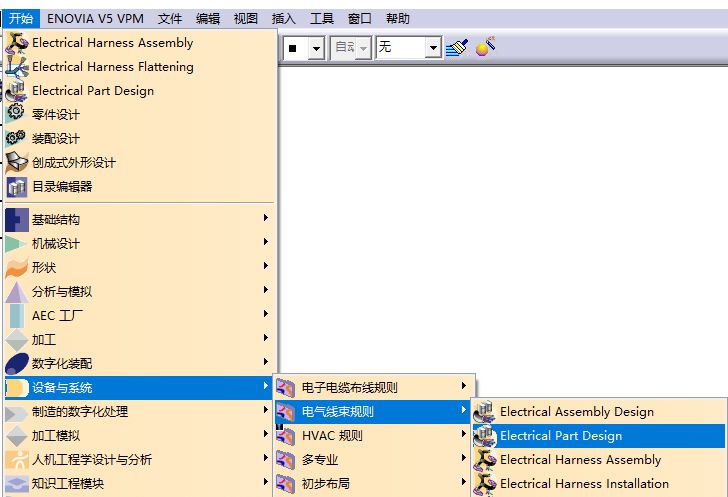Click the AEC 工厂 icon
This screenshot has height=497, width=728.
[17, 316]
